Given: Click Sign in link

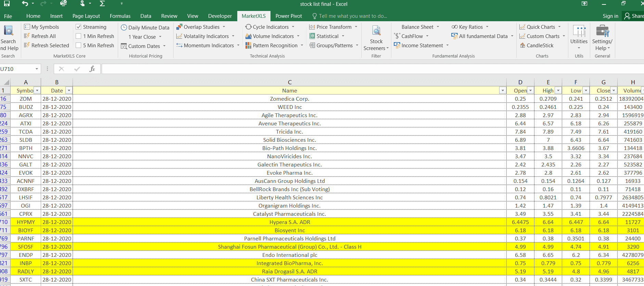Looking at the screenshot, I should point(610,16).
